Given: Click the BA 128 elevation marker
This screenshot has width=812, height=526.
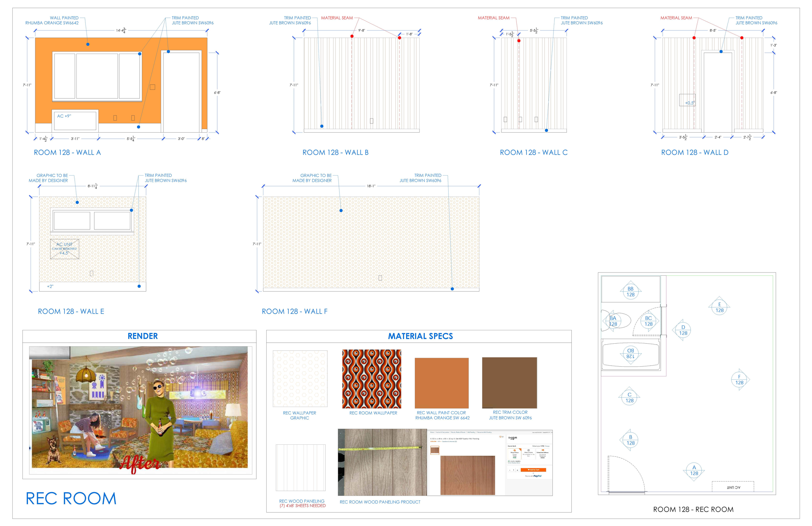Looking at the screenshot, I should pos(613,321).
